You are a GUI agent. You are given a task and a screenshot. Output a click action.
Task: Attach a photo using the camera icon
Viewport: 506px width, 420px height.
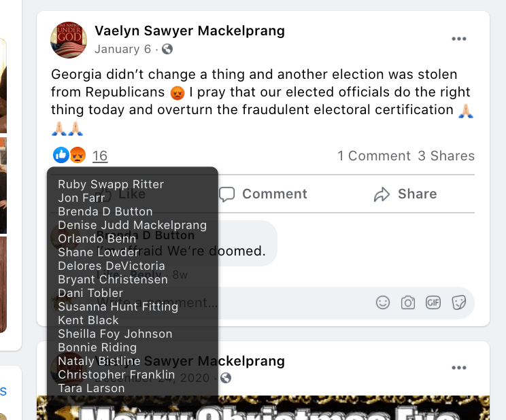[408, 302]
